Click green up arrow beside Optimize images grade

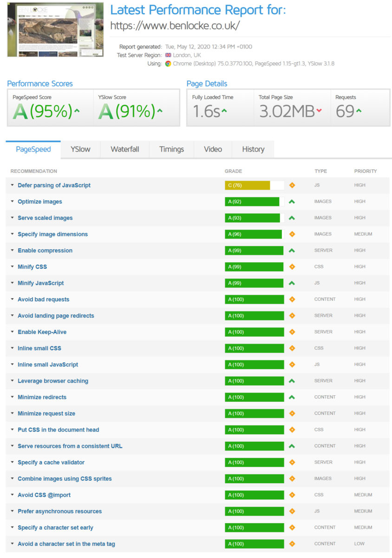pyautogui.click(x=292, y=201)
